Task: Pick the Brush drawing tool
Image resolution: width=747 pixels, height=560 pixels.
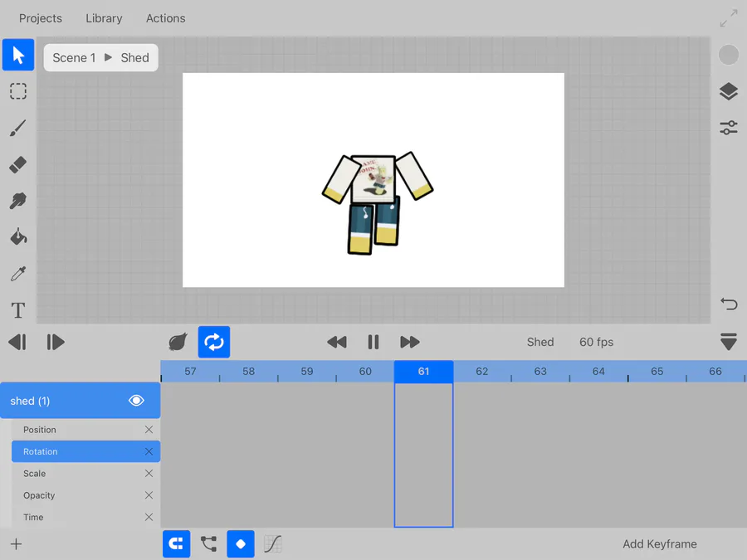Action: pyautogui.click(x=18, y=128)
